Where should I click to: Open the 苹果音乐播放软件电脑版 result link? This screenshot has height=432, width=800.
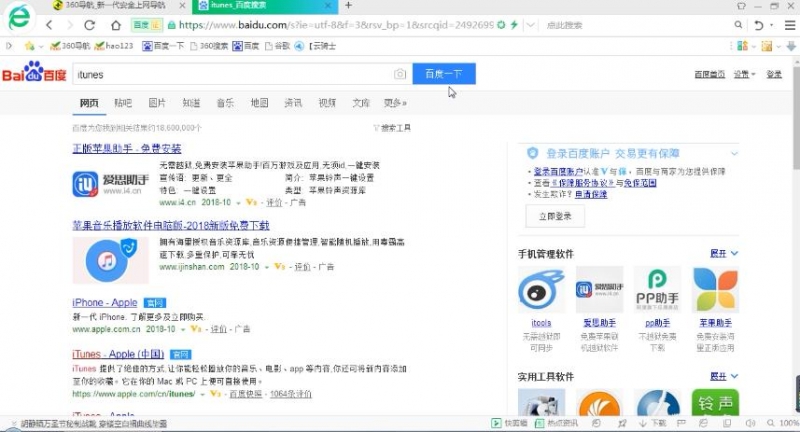tap(171, 225)
